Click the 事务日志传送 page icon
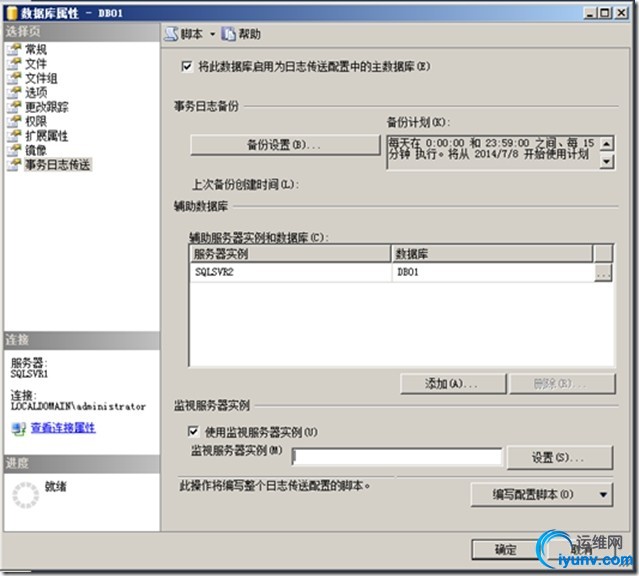The width and height of the screenshot is (639, 576). (14, 164)
